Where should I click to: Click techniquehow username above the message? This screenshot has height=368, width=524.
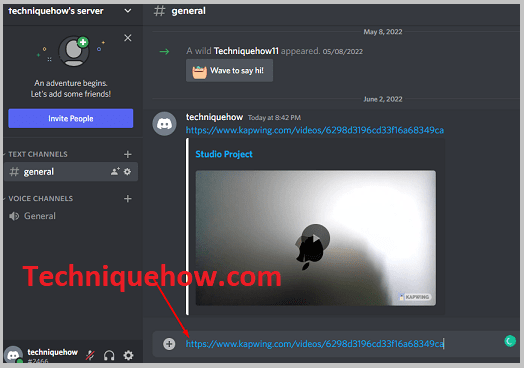(214, 117)
